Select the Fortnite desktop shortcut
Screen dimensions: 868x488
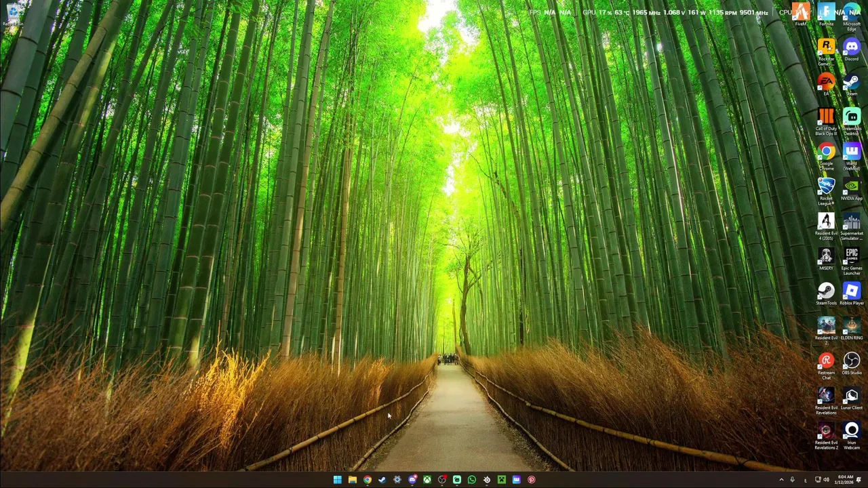[x=826, y=15]
